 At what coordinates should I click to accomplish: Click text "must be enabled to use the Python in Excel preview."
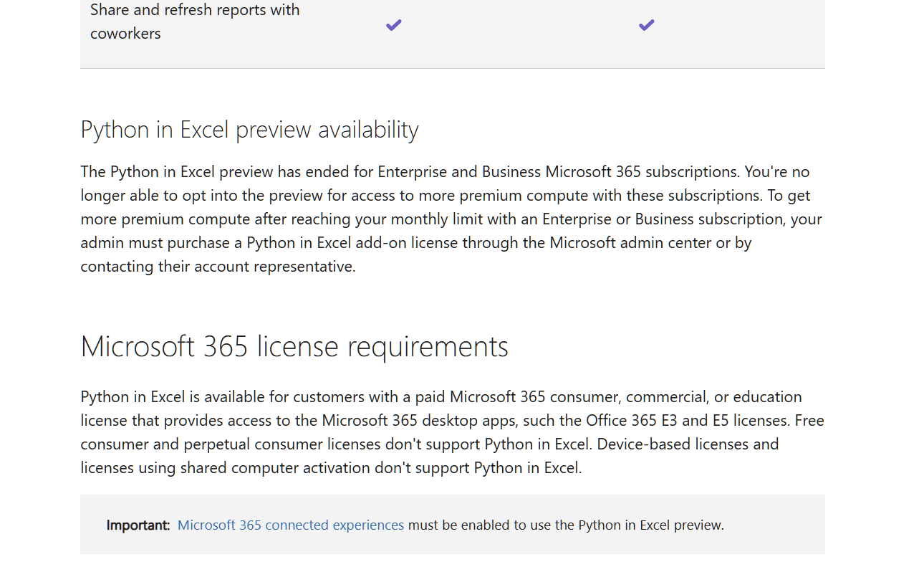[x=566, y=525]
